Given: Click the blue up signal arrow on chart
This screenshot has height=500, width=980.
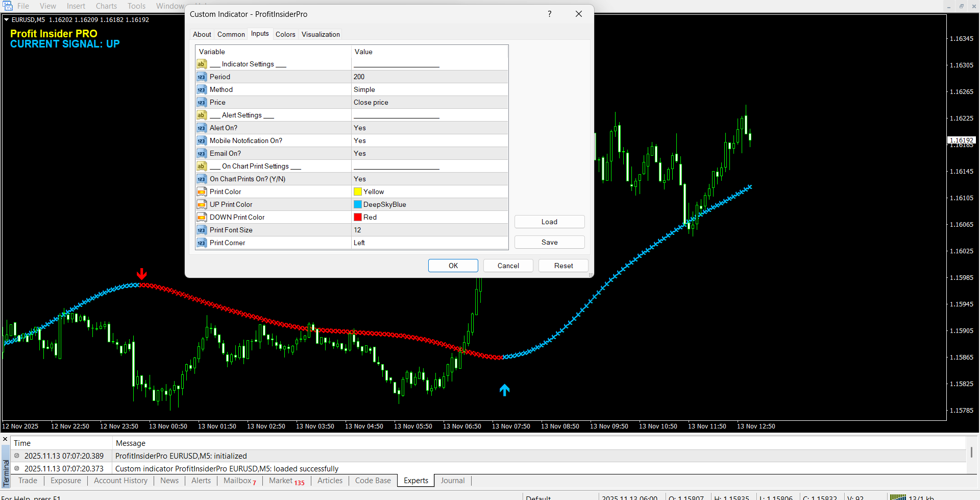Looking at the screenshot, I should tap(504, 390).
